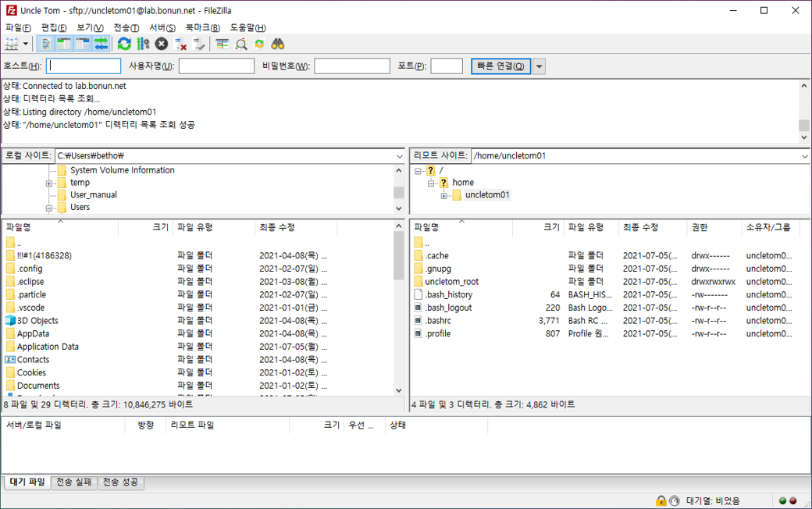Focus the 사용자명 input field
This screenshot has height=509, width=812.
coord(216,66)
